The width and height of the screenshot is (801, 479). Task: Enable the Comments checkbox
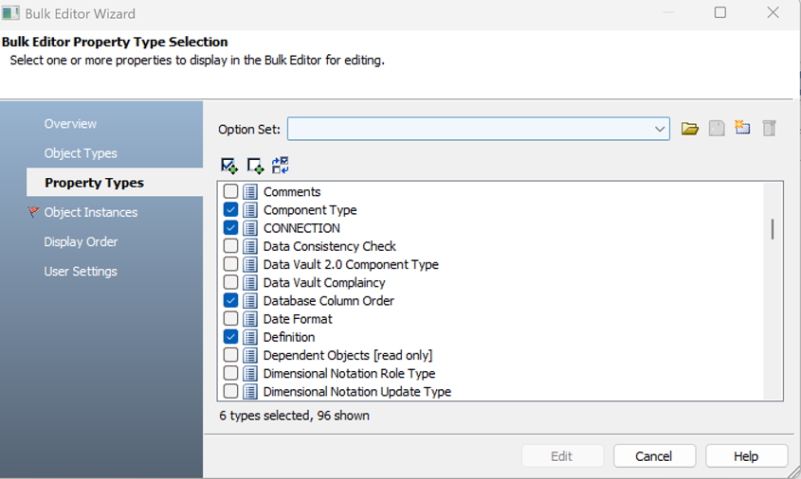[x=231, y=192]
